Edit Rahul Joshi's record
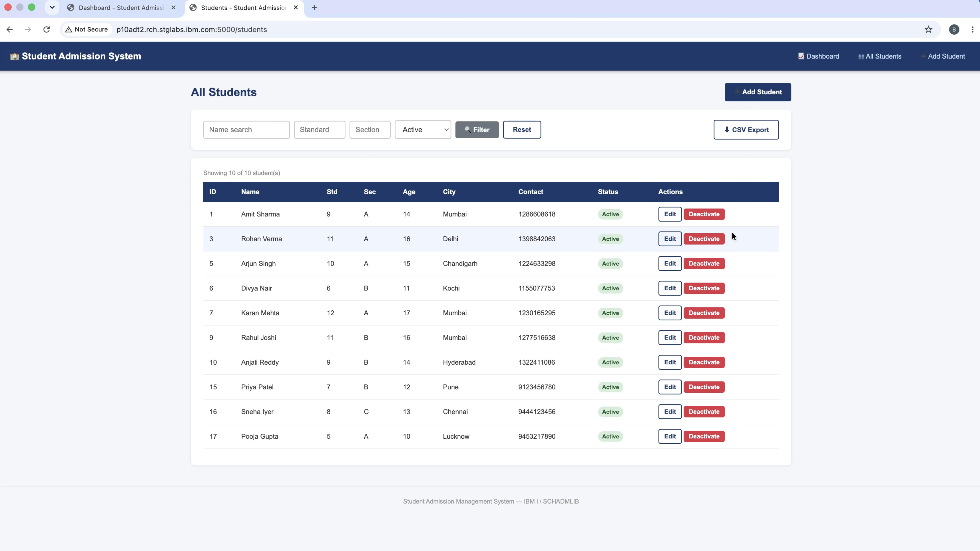 670,338
